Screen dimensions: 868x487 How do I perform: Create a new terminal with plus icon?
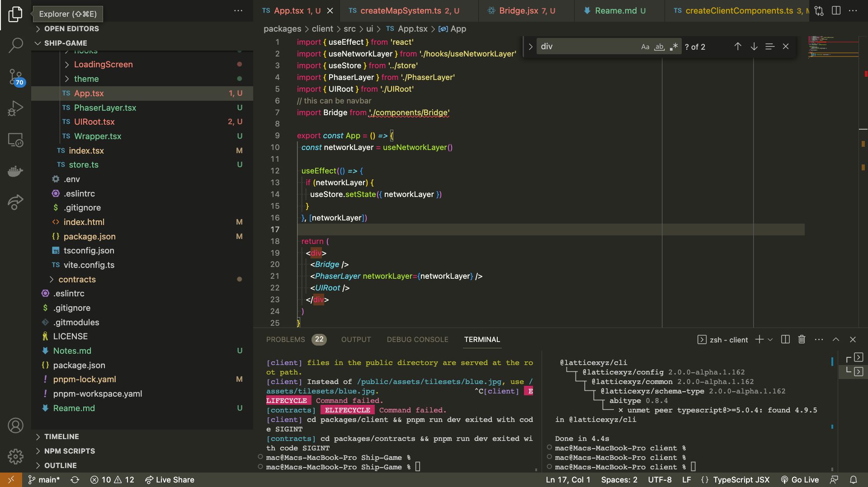(759, 339)
